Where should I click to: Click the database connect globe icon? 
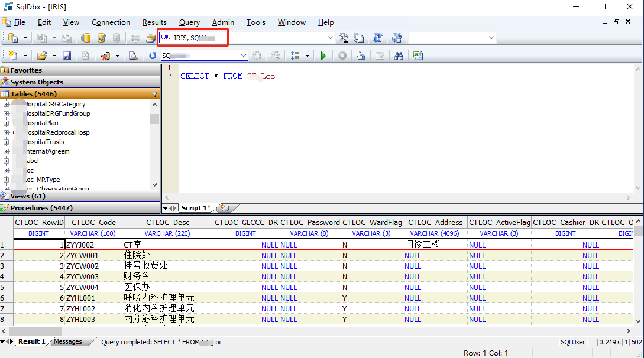(x=86, y=38)
